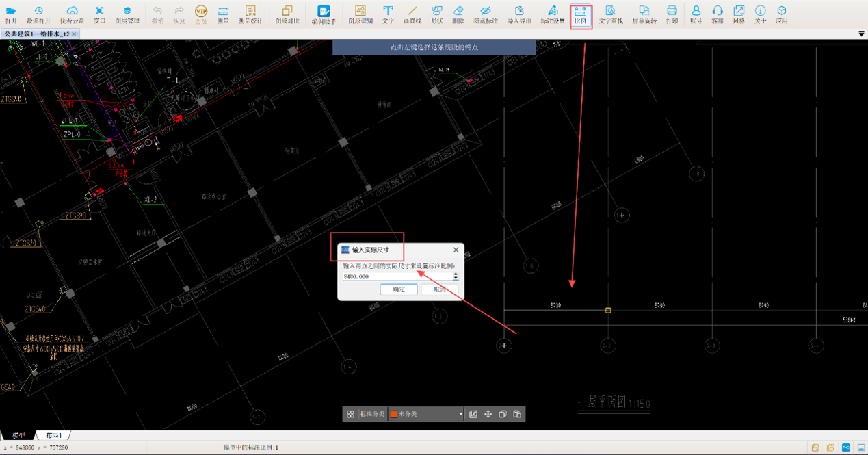Toggle 隐藏标注 hide annotations
Viewport: 868px width, 455px height.
coord(486,14)
